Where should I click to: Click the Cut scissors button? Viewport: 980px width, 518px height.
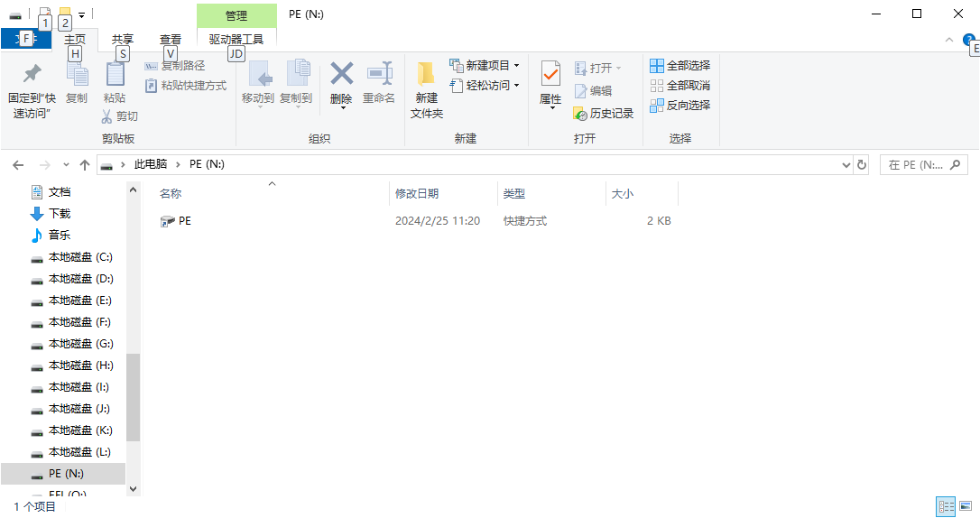tap(119, 116)
